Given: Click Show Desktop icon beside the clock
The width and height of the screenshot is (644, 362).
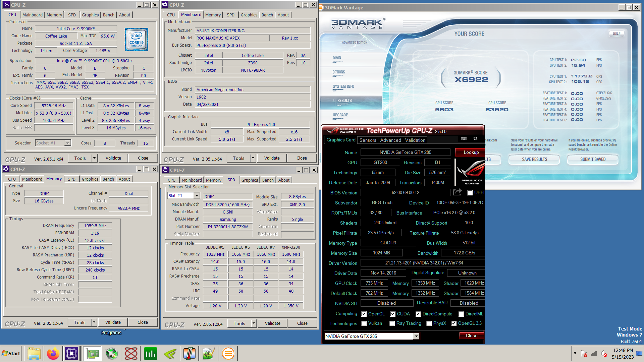Looking at the screenshot, I should (640, 354).
